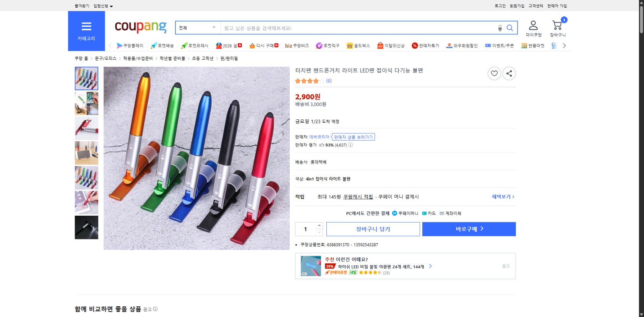Image resolution: width=644 pixels, height=317 pixels.
Task: Open the 이달의신상 shopping bag icon
Action: pyautogui.click(x=380, y=45)
